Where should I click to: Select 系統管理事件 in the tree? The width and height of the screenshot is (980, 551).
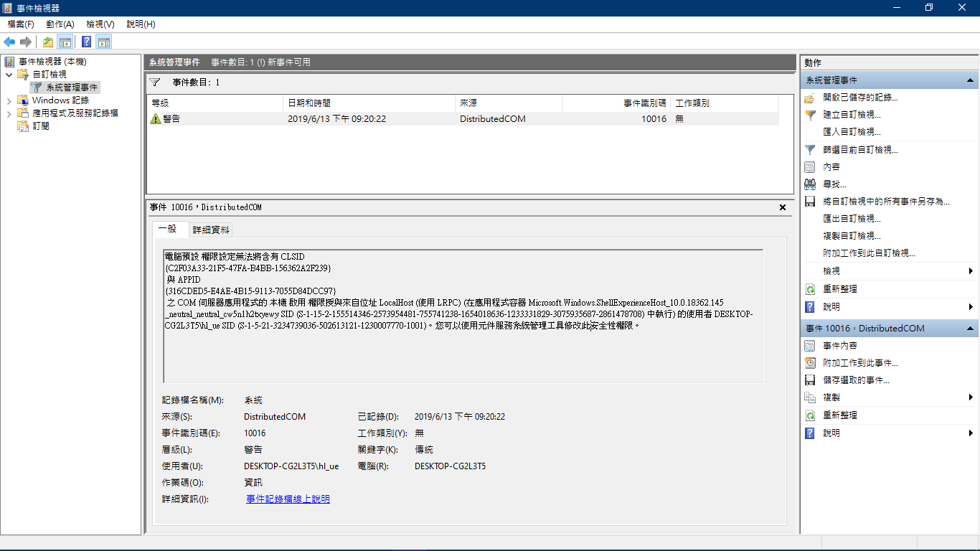72,88
